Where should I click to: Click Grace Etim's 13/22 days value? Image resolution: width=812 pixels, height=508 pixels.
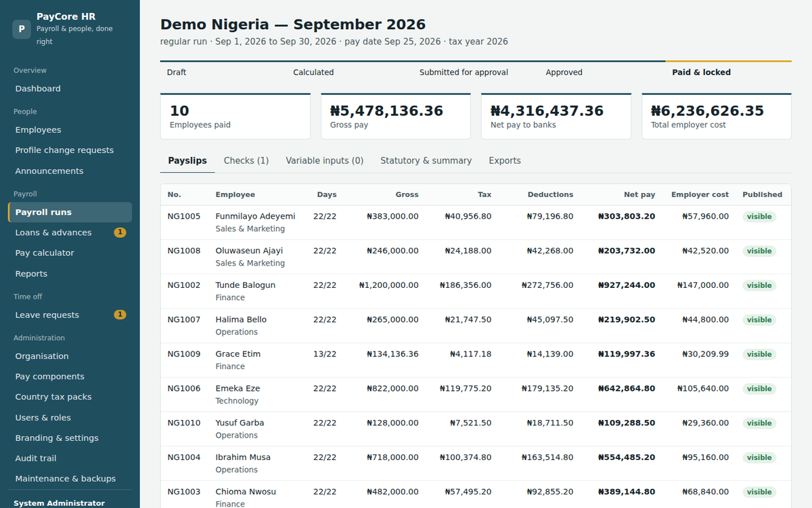[x=325, y=354]
